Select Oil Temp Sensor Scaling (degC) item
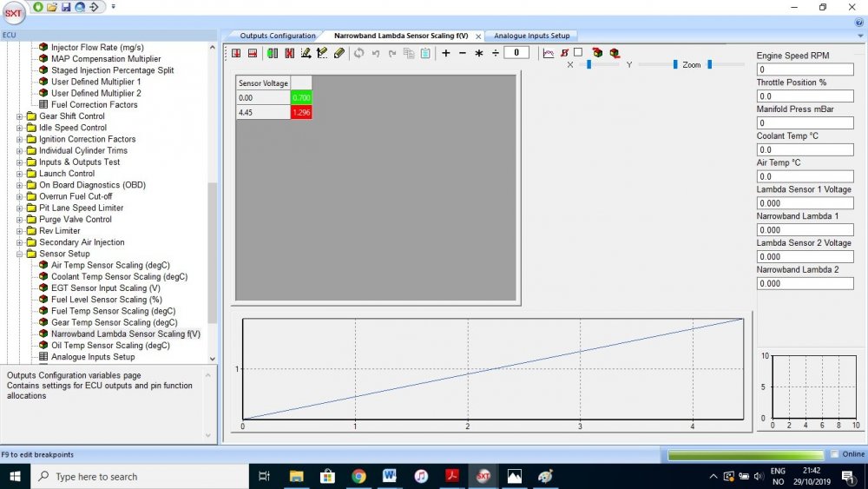The width and height of the screenshot is (868, 489). tap(110, 346)
